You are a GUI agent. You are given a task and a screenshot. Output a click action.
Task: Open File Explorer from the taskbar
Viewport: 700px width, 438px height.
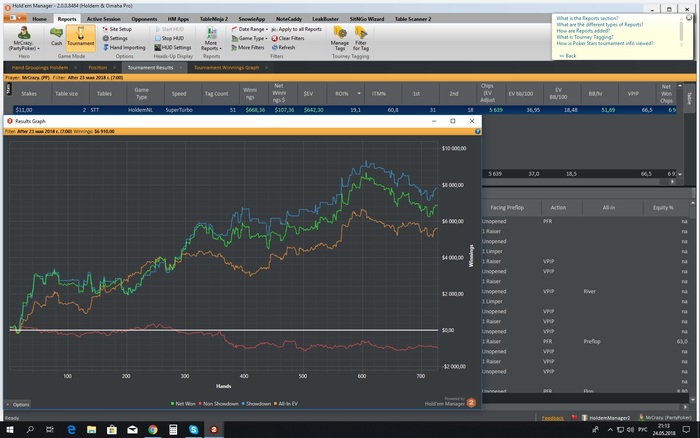click(x=92, y=430)
